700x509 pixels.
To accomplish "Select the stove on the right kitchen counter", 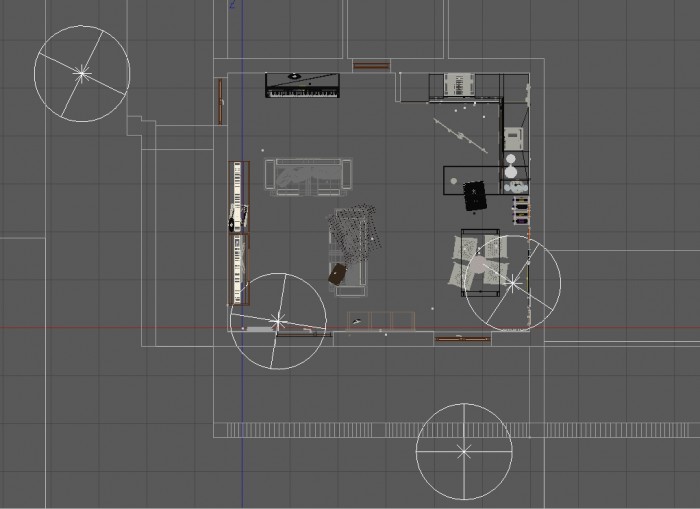I will [x=513, y=139].
